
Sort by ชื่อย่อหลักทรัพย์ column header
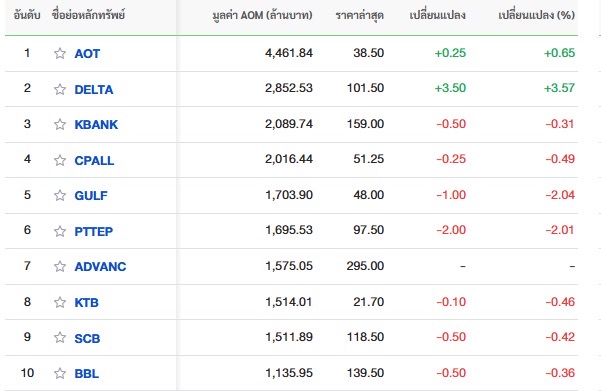[89, 15]
